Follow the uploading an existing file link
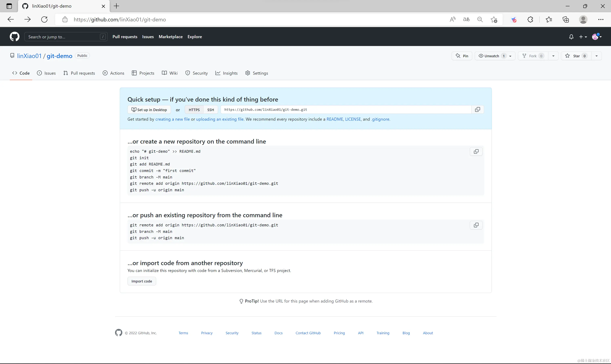This screenshot has width=611, height=364. click(220, 119)
